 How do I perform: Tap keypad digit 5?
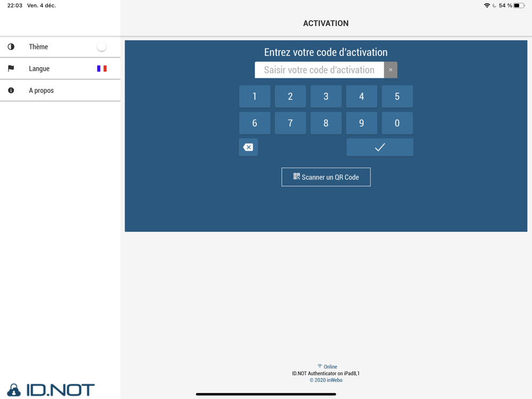397,96
